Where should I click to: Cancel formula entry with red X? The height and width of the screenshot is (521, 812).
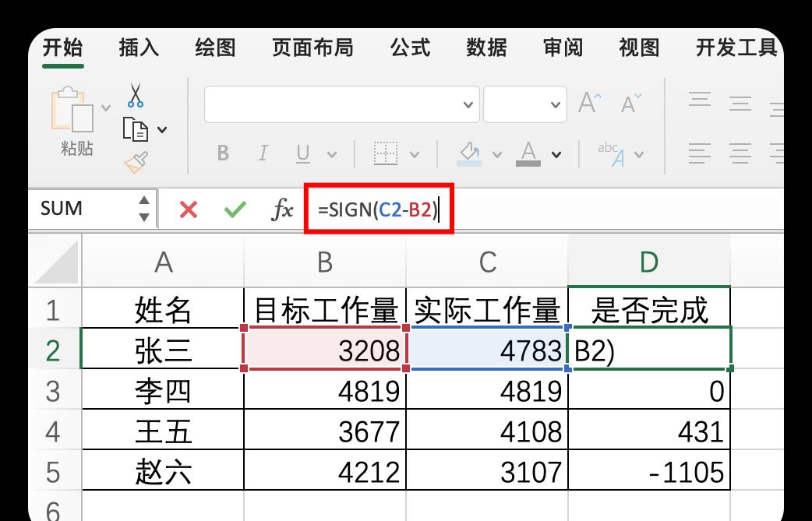(189, 209)
